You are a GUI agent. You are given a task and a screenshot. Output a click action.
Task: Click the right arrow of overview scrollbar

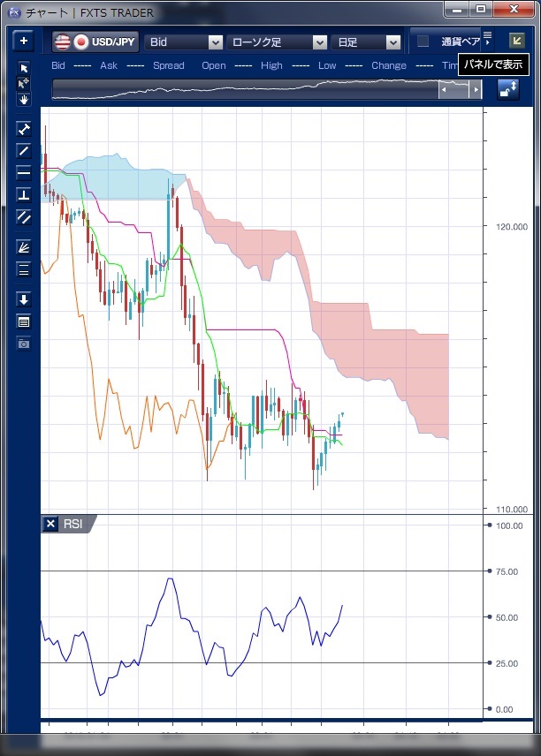tap(476, 89)
